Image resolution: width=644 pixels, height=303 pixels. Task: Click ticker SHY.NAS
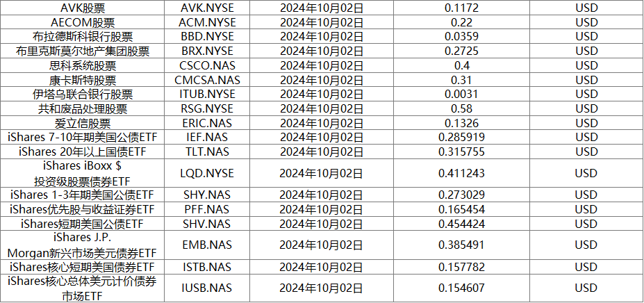(207, 195)
